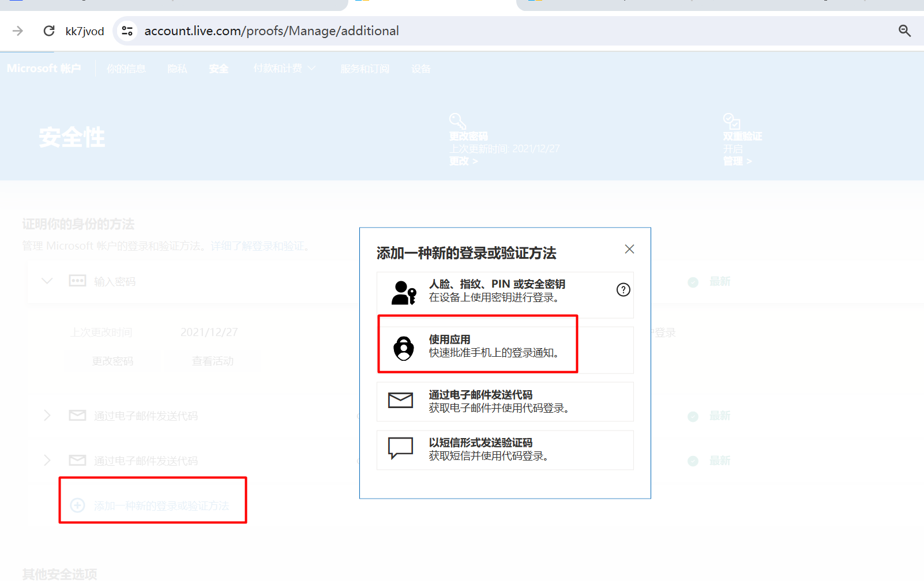Open site information icon in the address bar

pos(127,31)
